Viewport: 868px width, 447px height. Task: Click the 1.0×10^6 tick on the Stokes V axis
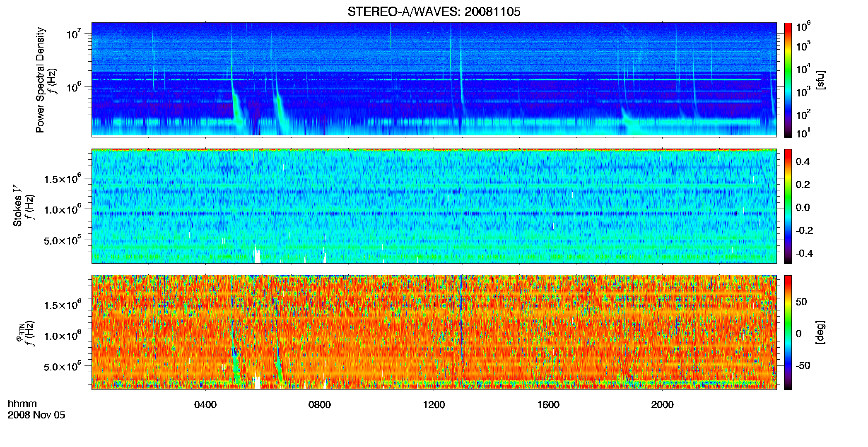[x=62, y=209]
